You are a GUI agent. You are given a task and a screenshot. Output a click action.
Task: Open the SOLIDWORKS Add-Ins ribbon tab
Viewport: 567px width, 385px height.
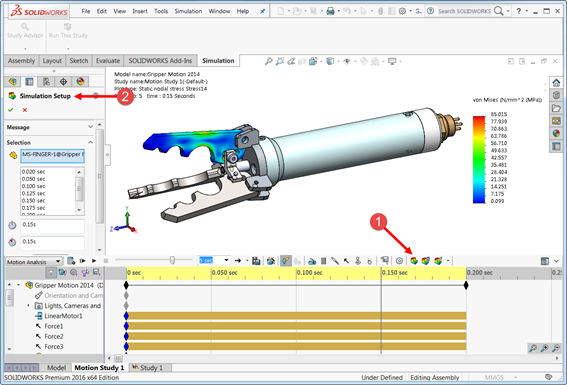coord(160,61)
